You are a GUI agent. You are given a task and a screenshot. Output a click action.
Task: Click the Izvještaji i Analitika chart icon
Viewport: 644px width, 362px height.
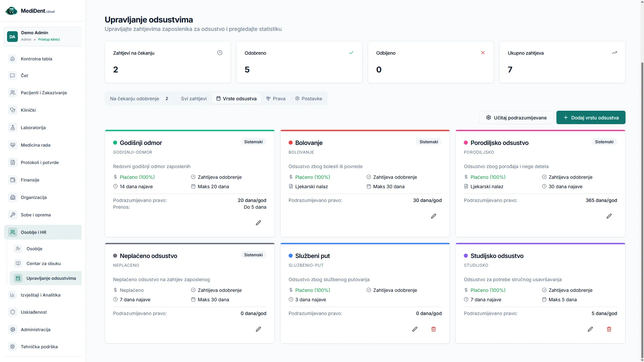point(12,295)
